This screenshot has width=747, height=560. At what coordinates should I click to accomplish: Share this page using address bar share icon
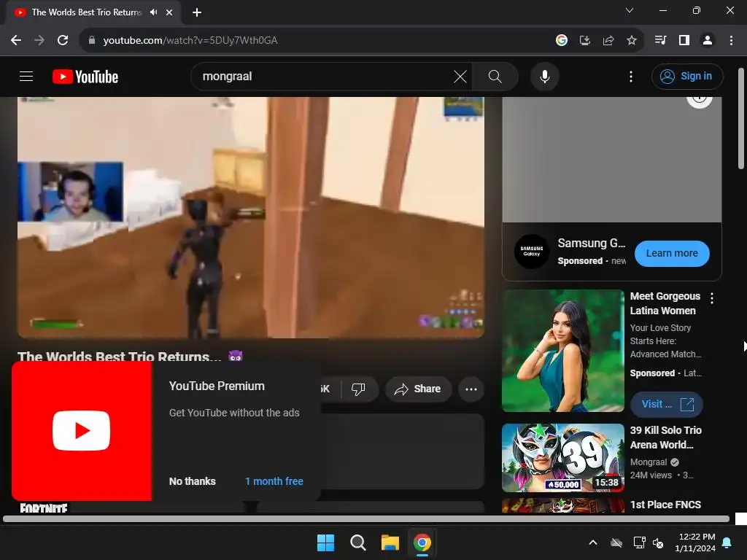(x=608, y=41)
